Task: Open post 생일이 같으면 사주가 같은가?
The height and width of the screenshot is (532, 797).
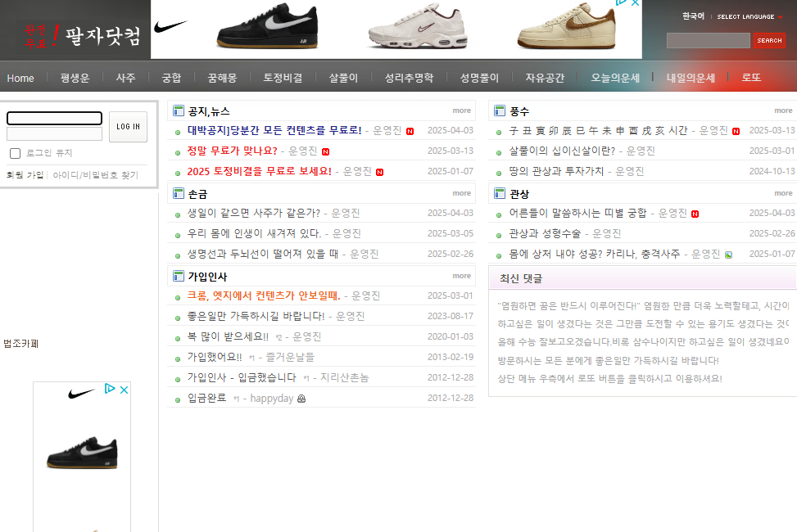Action: click(254, 214)
